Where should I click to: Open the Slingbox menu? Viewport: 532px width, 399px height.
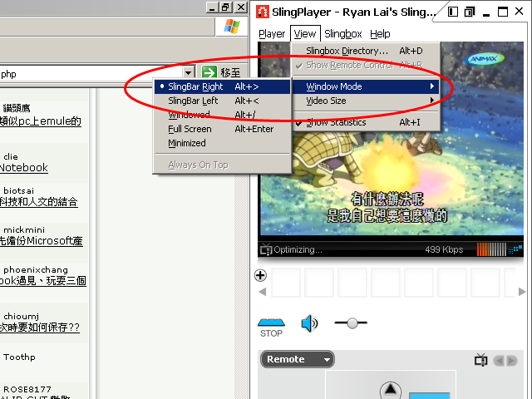[x=343, y=34]
